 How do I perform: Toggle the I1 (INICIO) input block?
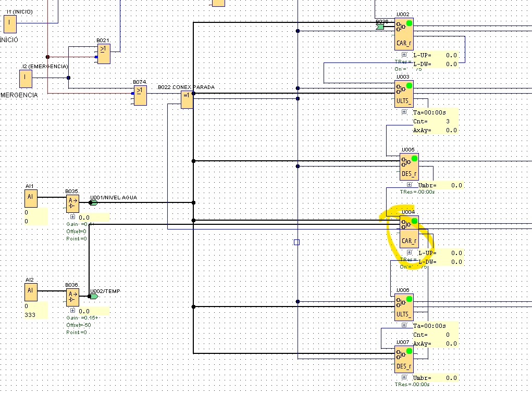[10, 24]
